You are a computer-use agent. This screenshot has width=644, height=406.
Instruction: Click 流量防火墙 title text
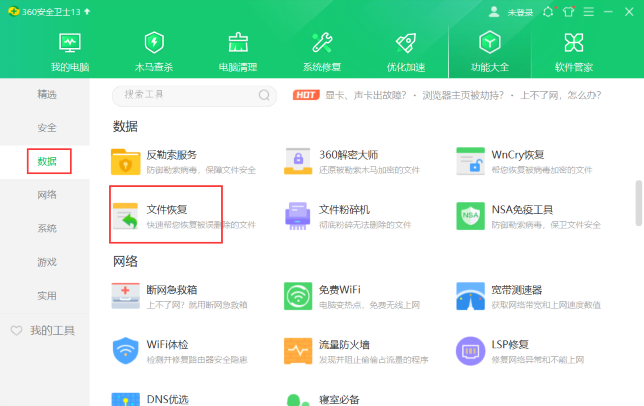(345, 344)
